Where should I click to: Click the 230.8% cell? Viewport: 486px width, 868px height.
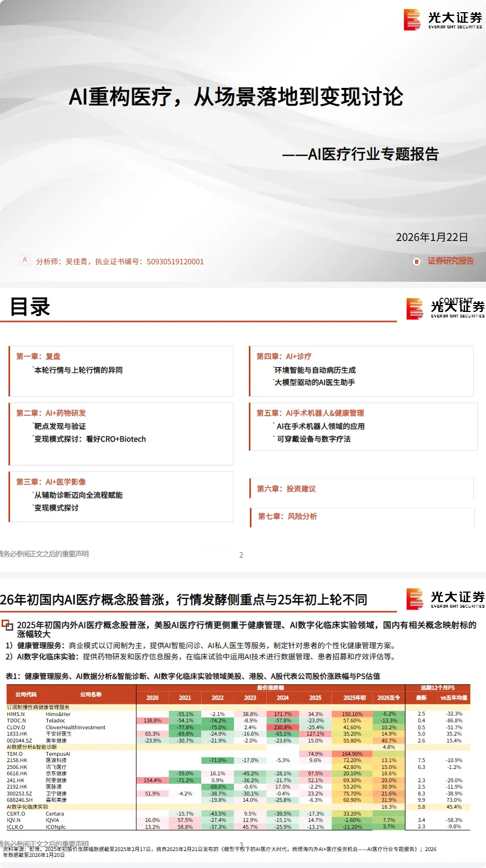click(x=283, y=728)
